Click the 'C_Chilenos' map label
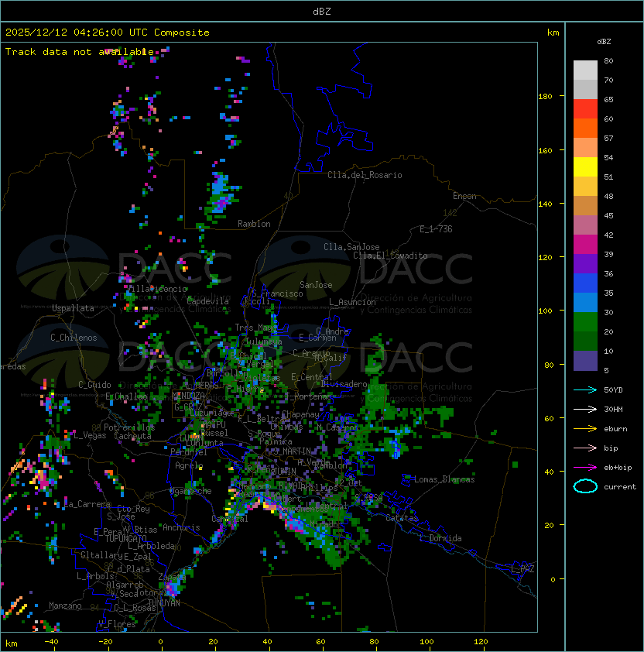Image resolution: width=644 pixels, height=652 pixels. pos(74,338)
